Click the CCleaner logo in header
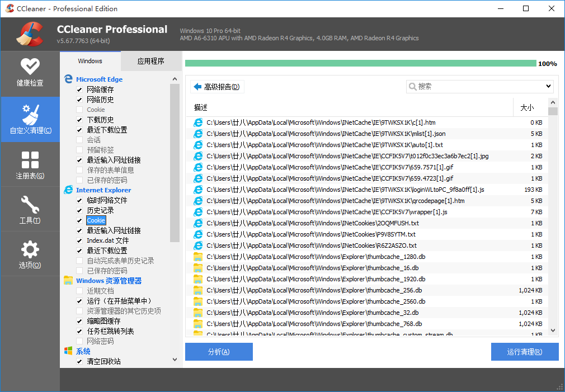 (x=30, y=34)
